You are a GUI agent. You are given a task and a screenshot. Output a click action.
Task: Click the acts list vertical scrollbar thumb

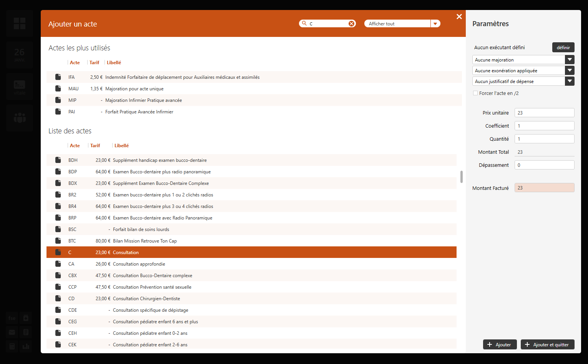461,177
